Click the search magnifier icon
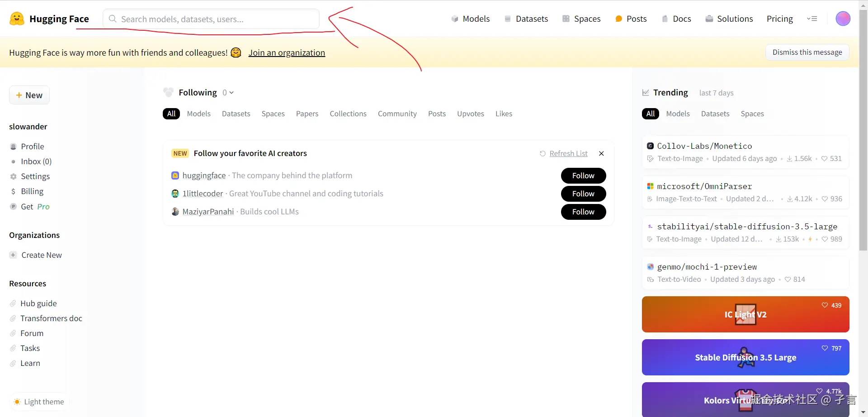This screenshot has height=417, width=868. (x=113, y=19)
